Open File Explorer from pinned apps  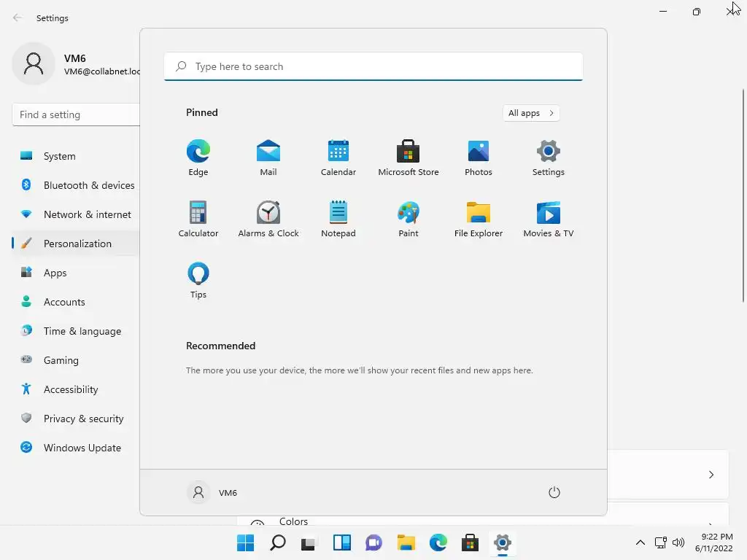[479, 219]
